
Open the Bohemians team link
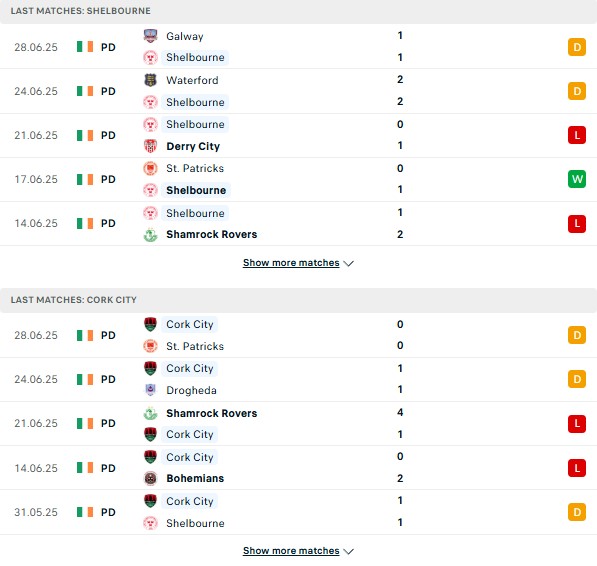pyautogui.click(x=195, y=478)
